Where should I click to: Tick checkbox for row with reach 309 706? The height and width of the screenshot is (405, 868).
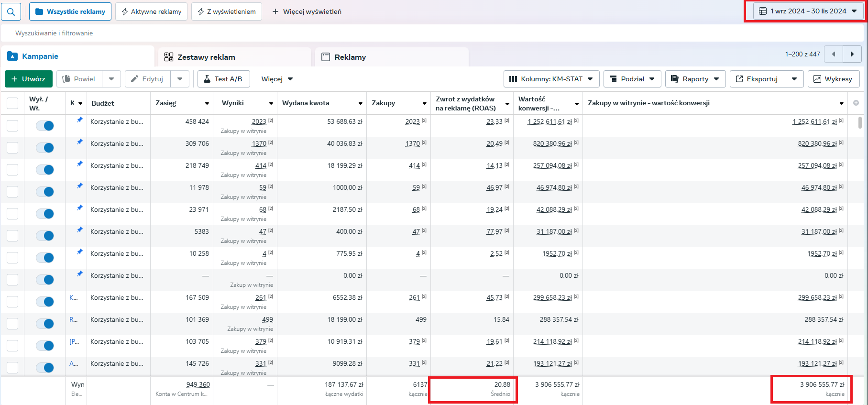click(x=12, y=148)
